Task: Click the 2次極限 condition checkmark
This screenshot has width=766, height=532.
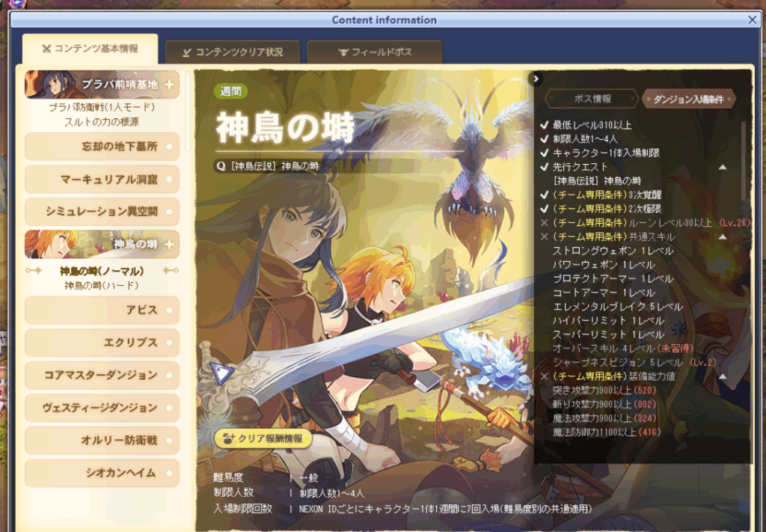Action: (545, 209)
